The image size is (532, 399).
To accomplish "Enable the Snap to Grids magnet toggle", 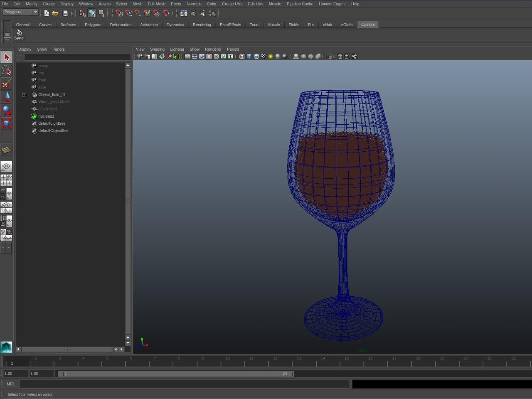I will tap(119, 13).
